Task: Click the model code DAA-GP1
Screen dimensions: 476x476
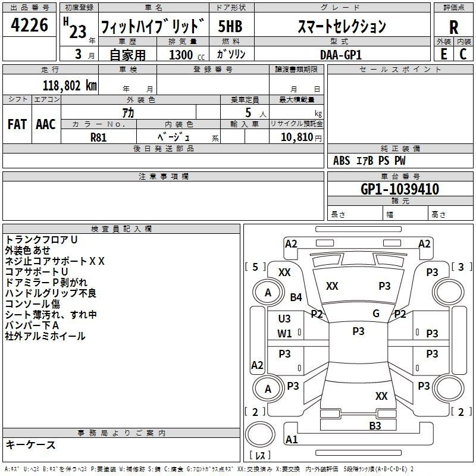Action: [x=341, y=54]
